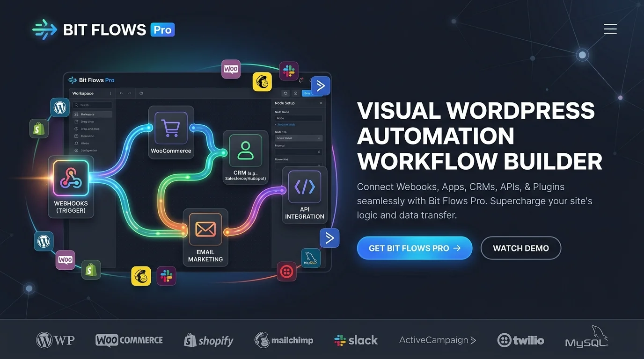Select the Email Marketing envelope node
This screenshot has width=644, height=359.
tap(205, 237)
